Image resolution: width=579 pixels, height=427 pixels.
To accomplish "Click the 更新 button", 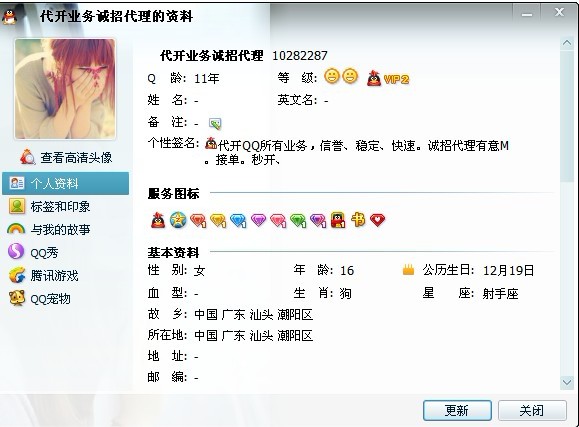I will (457, 410).
